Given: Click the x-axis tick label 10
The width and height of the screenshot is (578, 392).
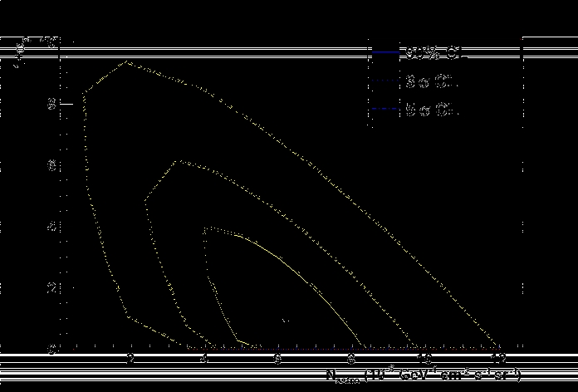Looking at the screenshot, I should (425, 359).
